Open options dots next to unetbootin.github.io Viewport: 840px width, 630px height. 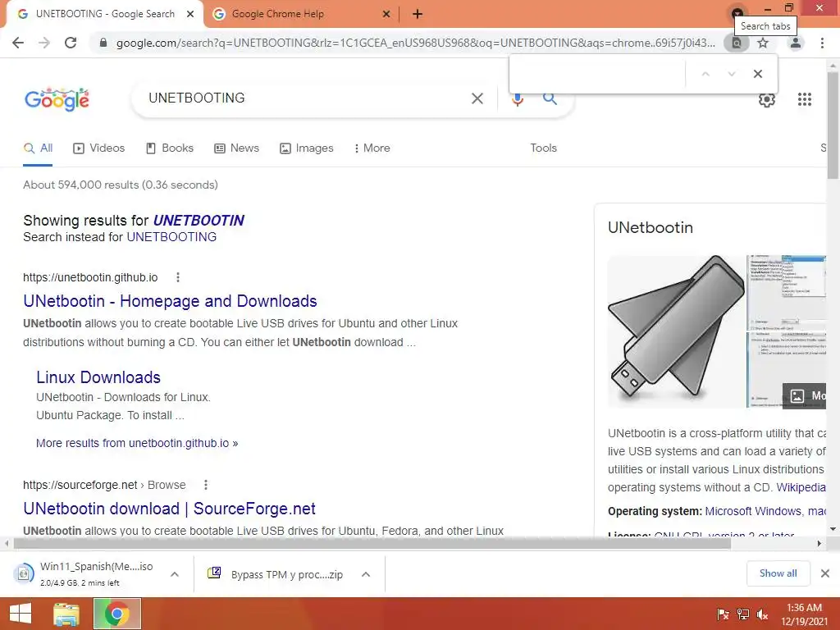[178, 277]
